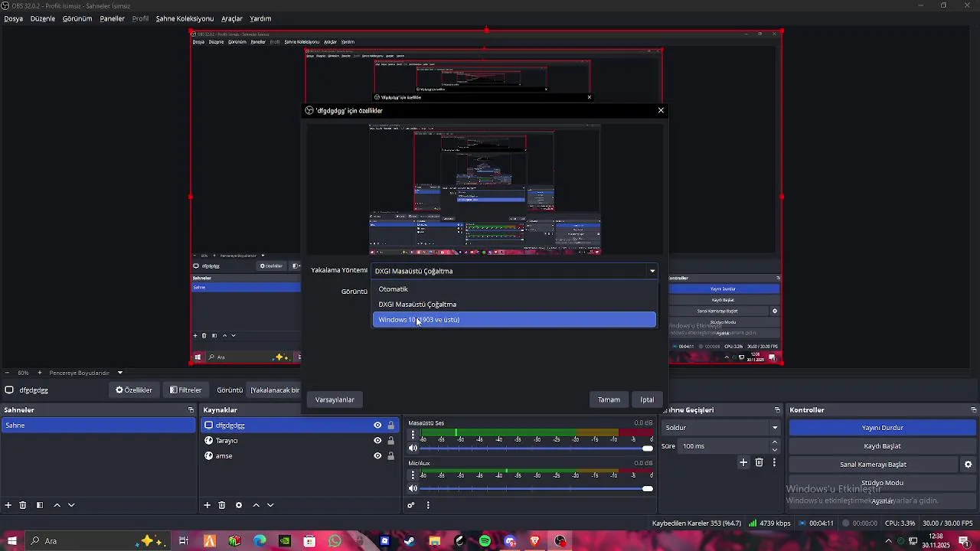Mute Masaüstü Ses speaker icon
Screen dimensions: 980x551
pyautogui.click(x=413, y=448)
